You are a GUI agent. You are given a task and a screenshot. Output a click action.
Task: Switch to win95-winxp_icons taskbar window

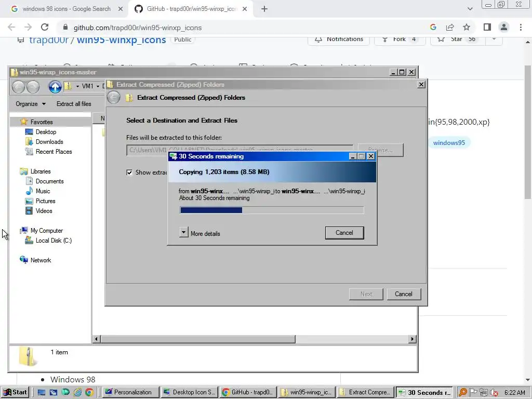[307, 392]
